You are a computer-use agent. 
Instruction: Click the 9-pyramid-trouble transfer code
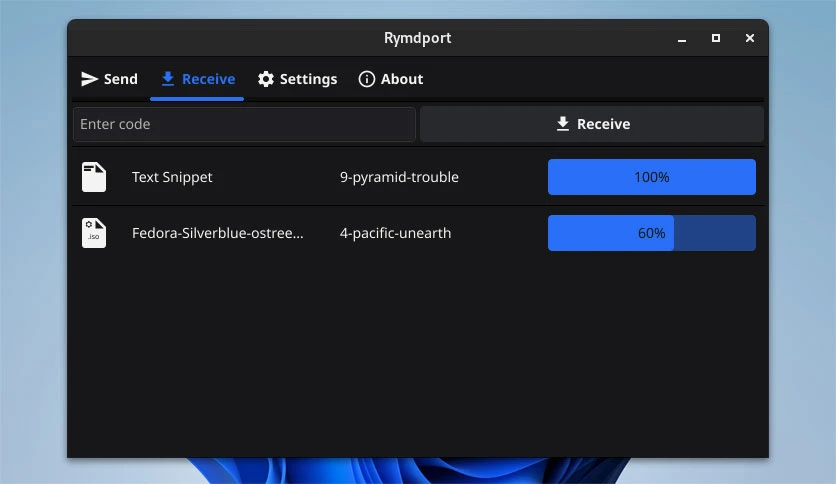pos(399,177)
